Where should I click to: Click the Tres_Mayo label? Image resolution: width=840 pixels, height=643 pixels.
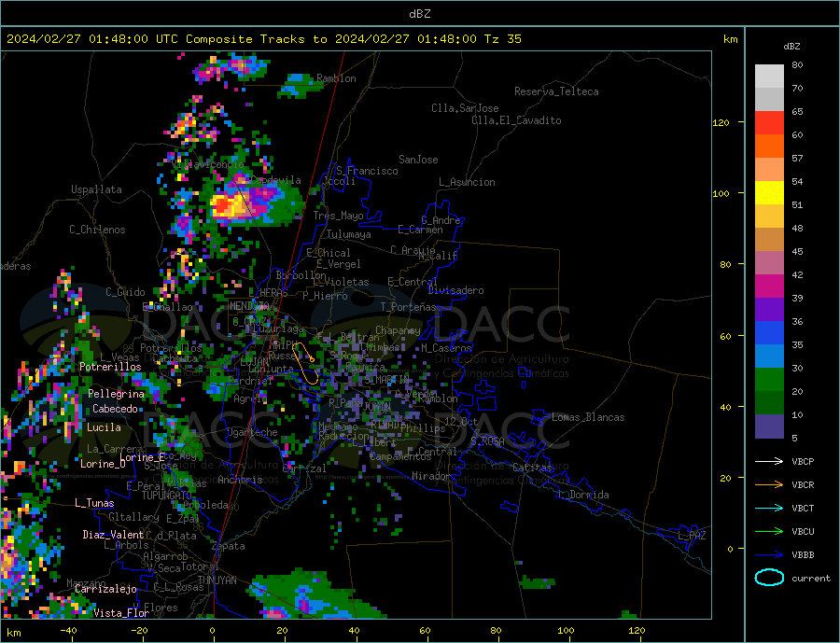(x=339, y=216)
